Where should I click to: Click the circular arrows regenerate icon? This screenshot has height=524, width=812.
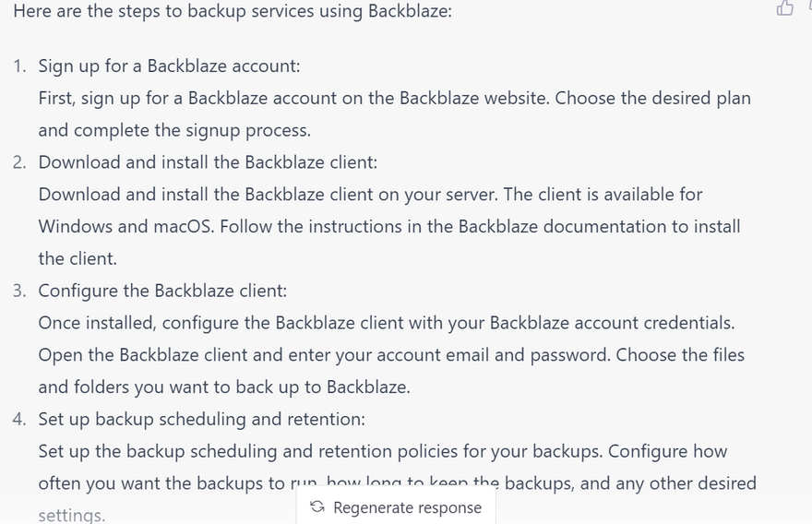tap(317, 507)
